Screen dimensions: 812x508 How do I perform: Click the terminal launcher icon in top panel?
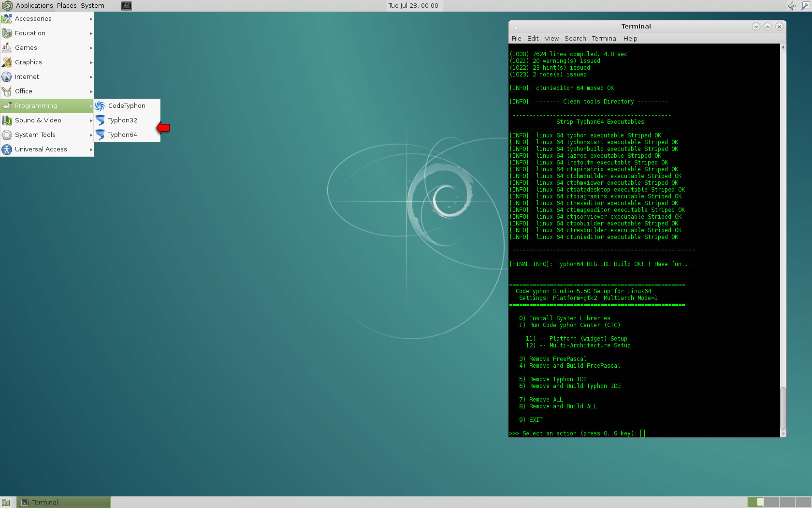pyautogui.click(x=127, y=6)
